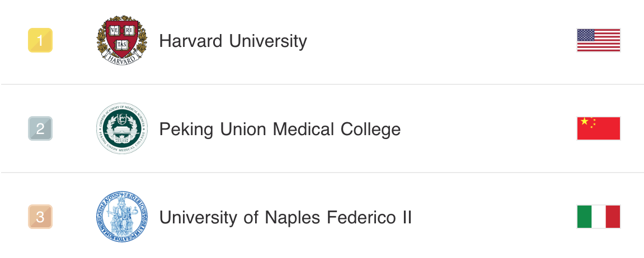Screen dimensions: 644x258
Task: Click the word Harvard in the first row
Action: (191, 41)
